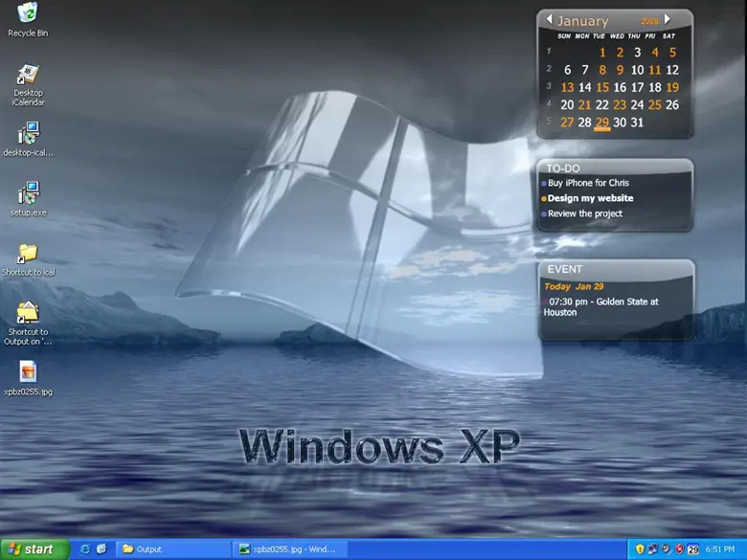
Task: Select January 29 in the calendar
Action: [x=601, y=123]
